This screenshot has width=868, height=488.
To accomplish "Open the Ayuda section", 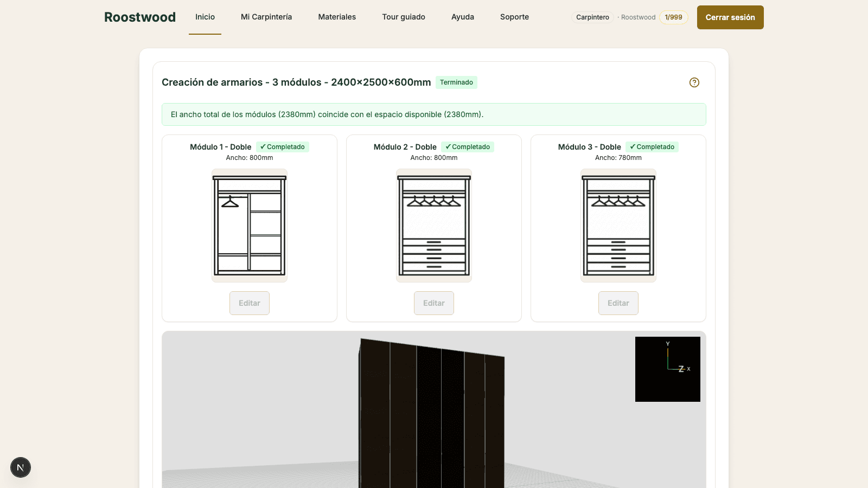I will [x=463, y=17].
